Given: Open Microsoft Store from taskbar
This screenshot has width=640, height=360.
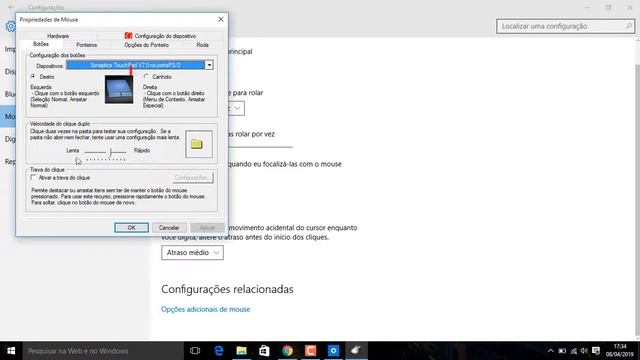Looking at the screenshot, I should (x=264, y=351).
